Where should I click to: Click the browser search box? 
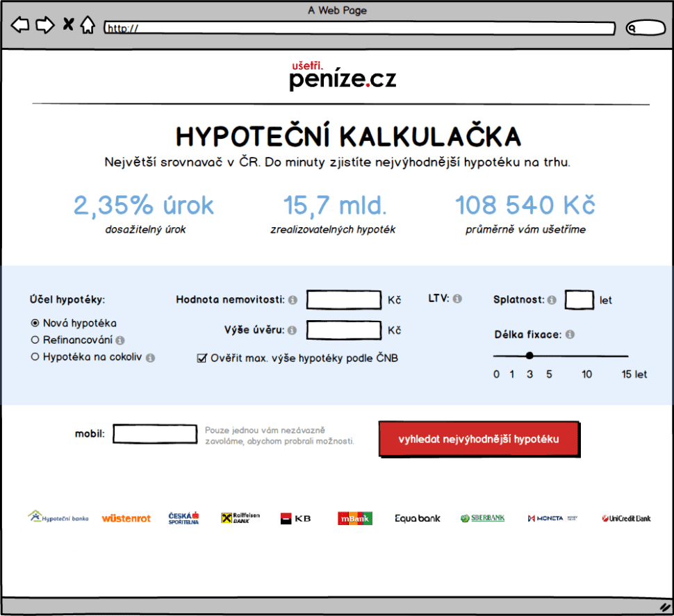(x=646, y=28)
